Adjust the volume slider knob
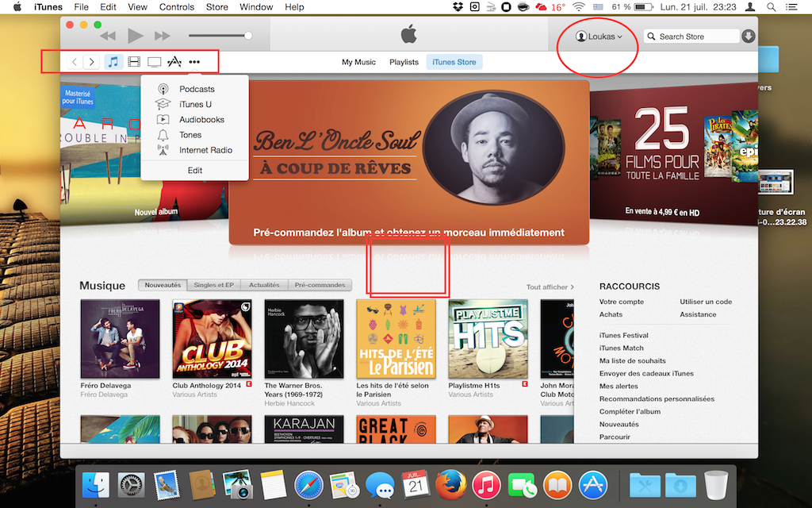This screenshot has width=812, height=508. [x=248, y=36]
